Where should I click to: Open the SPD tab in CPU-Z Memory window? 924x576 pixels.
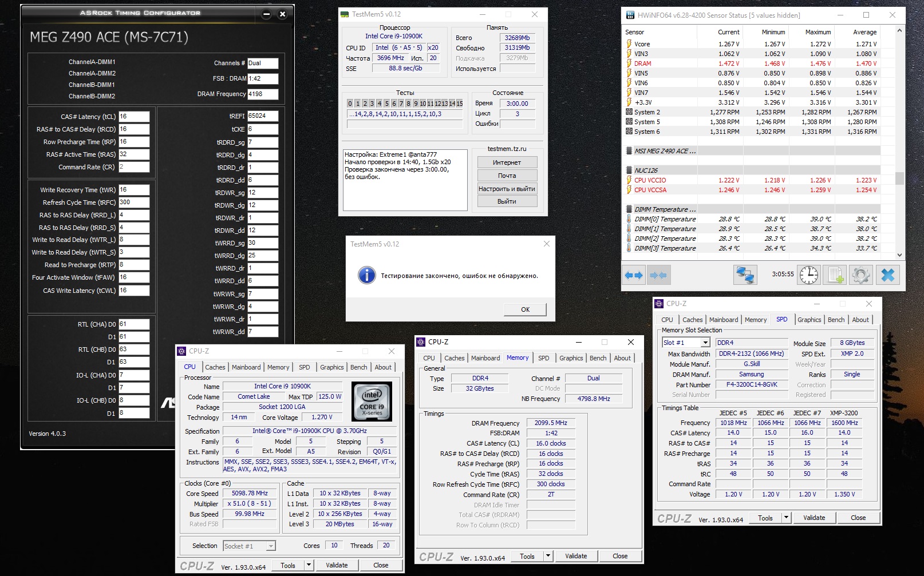click(544, 358)
